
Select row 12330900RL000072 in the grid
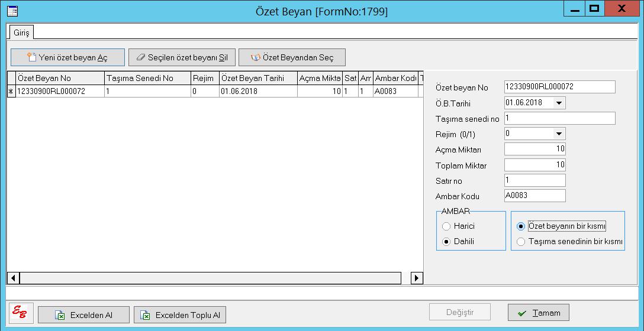(59, 92)
